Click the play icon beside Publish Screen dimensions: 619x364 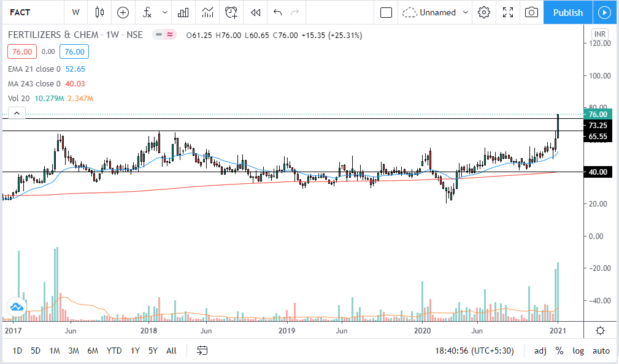tap(604, 13)
